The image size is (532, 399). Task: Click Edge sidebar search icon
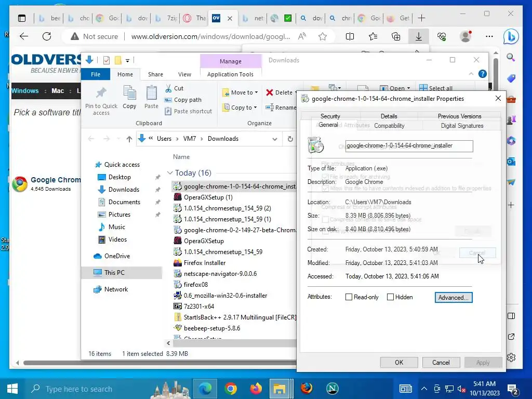[x=511, y=57]
